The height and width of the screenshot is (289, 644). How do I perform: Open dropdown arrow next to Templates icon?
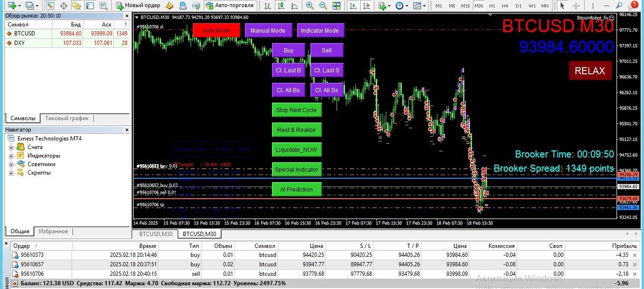424,6
